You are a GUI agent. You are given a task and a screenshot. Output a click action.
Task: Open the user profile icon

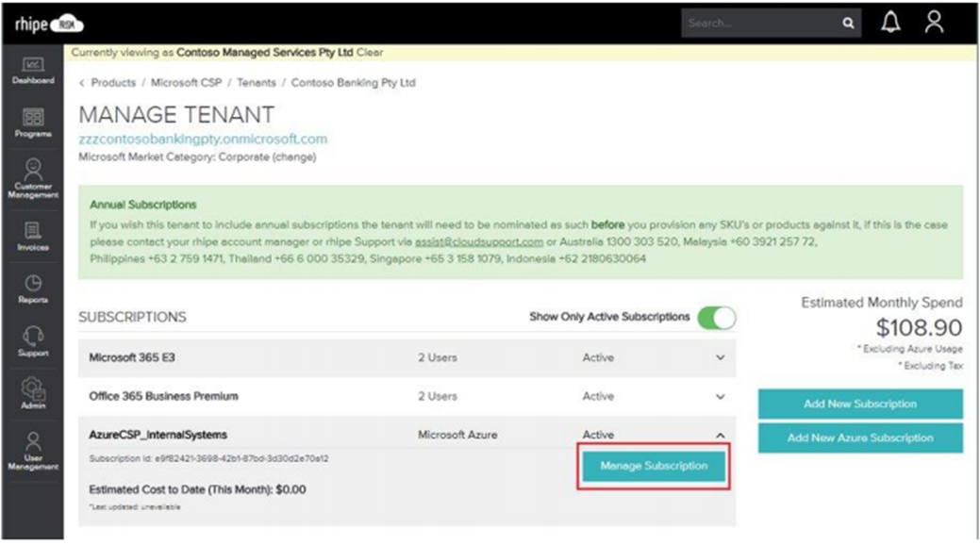934,23
